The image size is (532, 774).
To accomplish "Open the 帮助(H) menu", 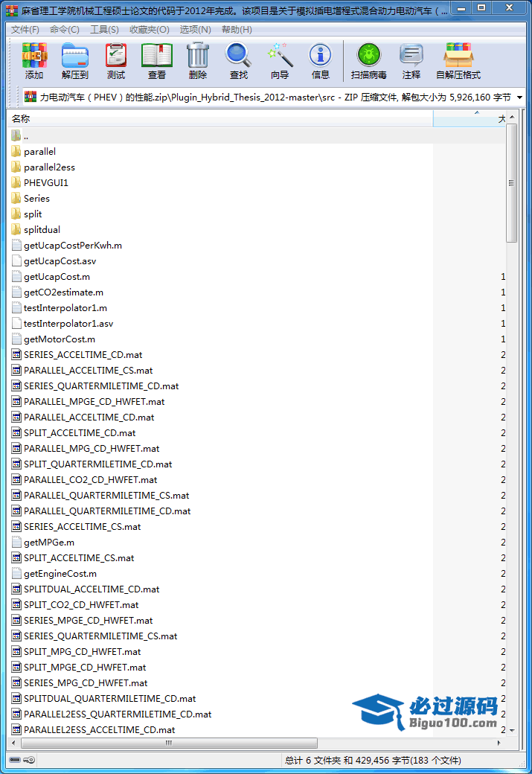I will [237, 30].
